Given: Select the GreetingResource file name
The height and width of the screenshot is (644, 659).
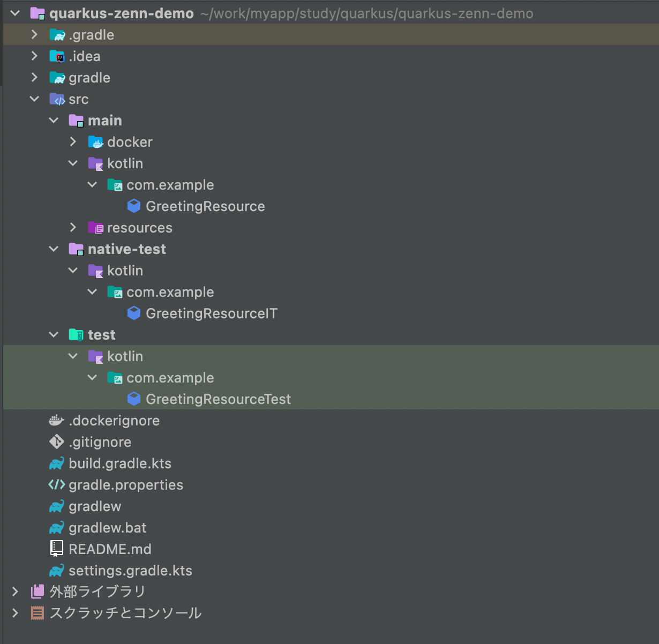Looking at the screenshot, I should pyautogui.click(x=205, y=206).
